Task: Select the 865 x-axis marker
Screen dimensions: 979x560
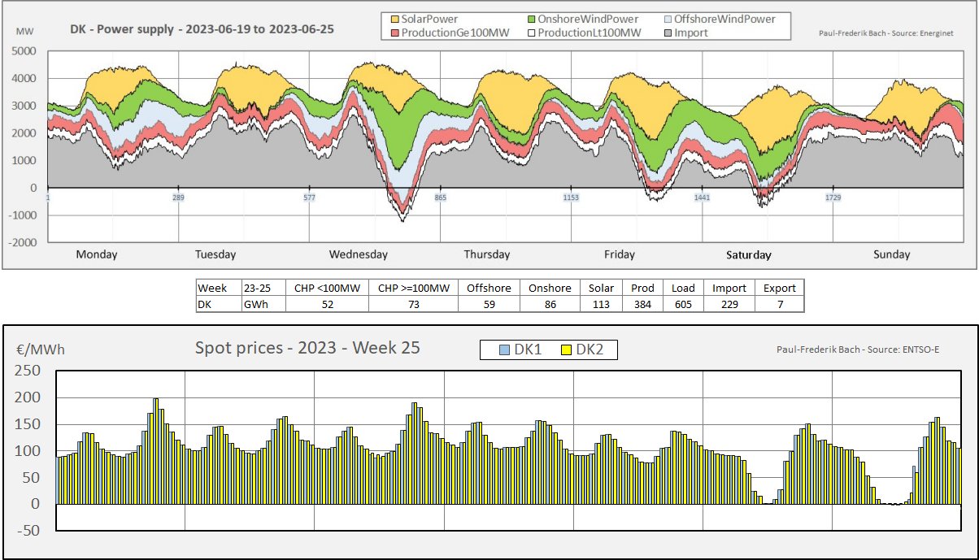Action: click(x=441, y=198)
